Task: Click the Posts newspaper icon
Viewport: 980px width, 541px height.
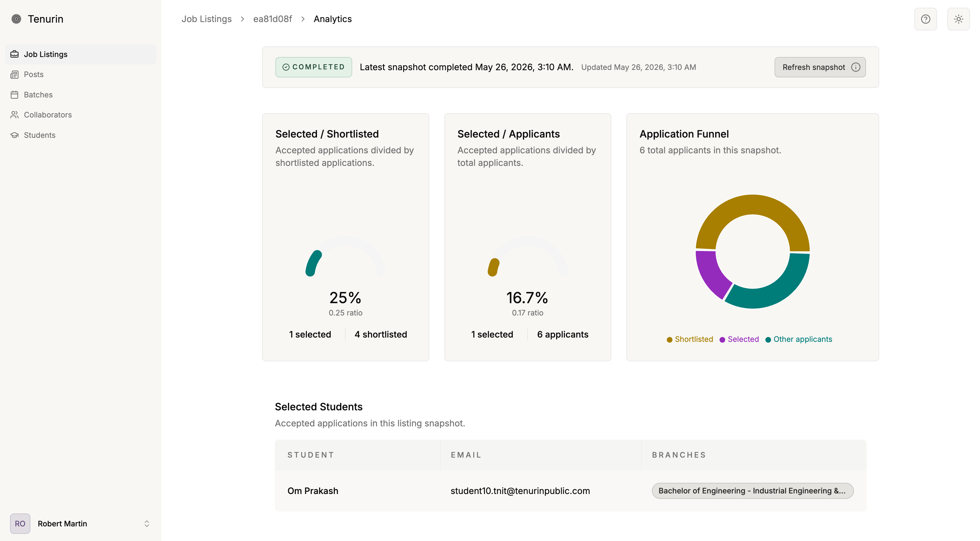Action: (x=14, y=75)
